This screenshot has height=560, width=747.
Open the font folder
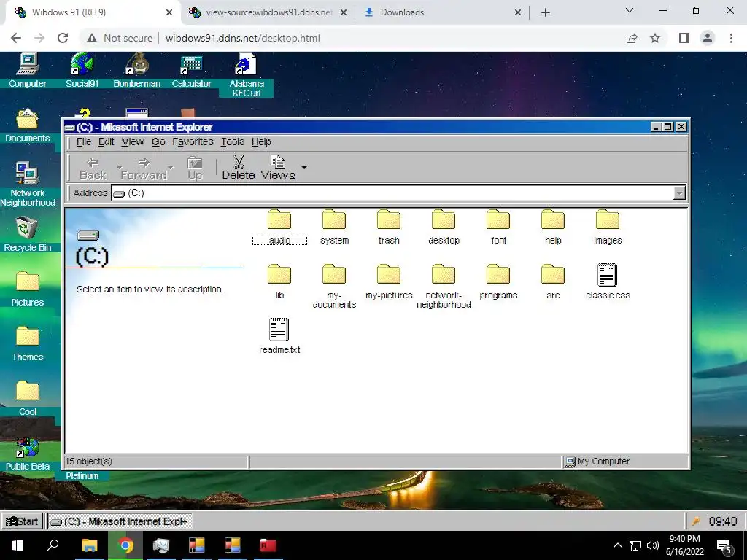point(498,227)
